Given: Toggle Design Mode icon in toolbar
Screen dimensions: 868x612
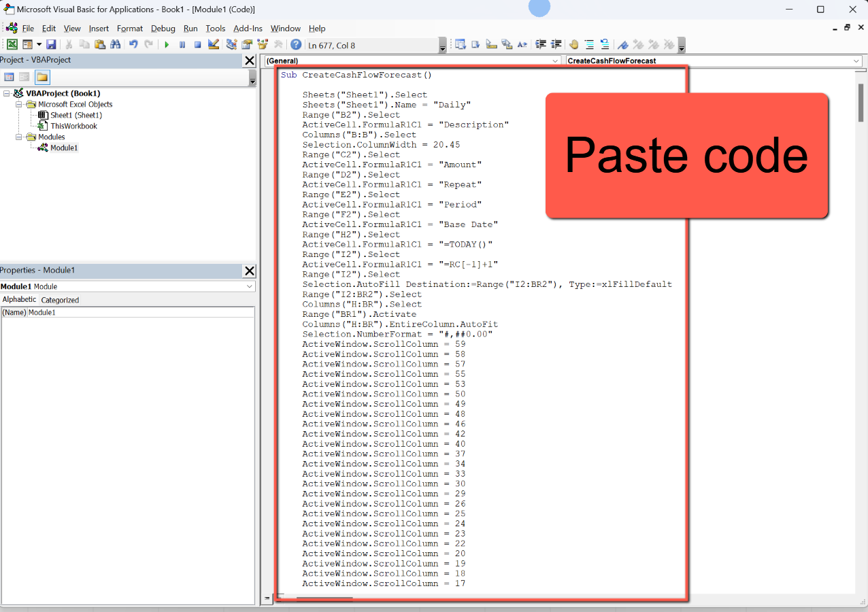Looking at the screenshot, I should [x=214, y=44].
